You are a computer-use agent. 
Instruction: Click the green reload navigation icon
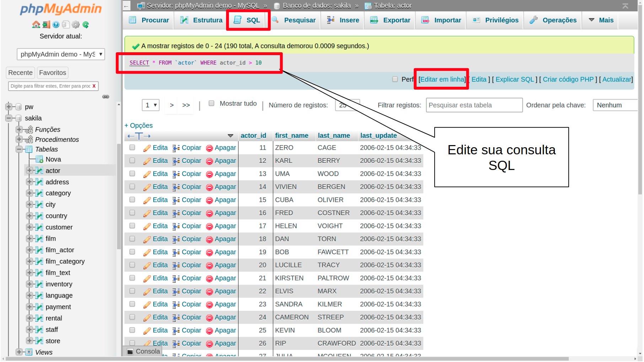[x=86, y=25]
